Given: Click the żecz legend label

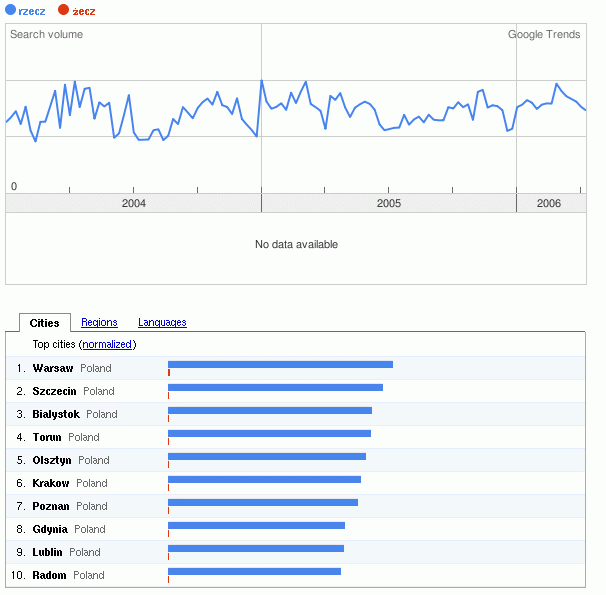Looking at the screenshot, I should pyautogui.click(x=84, y=10).
